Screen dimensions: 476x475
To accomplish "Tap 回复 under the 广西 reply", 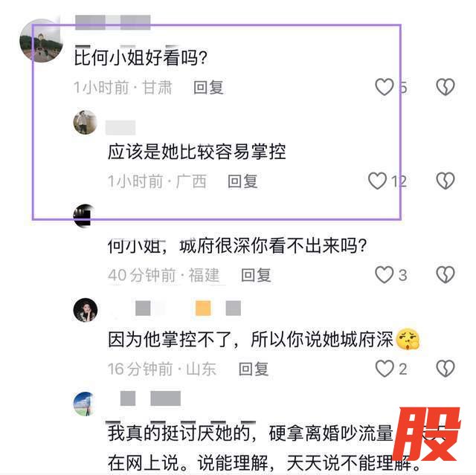I will tap(243, 181).
